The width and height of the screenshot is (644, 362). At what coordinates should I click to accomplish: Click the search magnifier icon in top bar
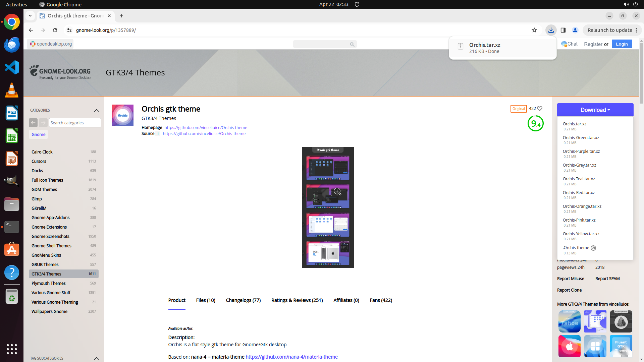(352, 44)
